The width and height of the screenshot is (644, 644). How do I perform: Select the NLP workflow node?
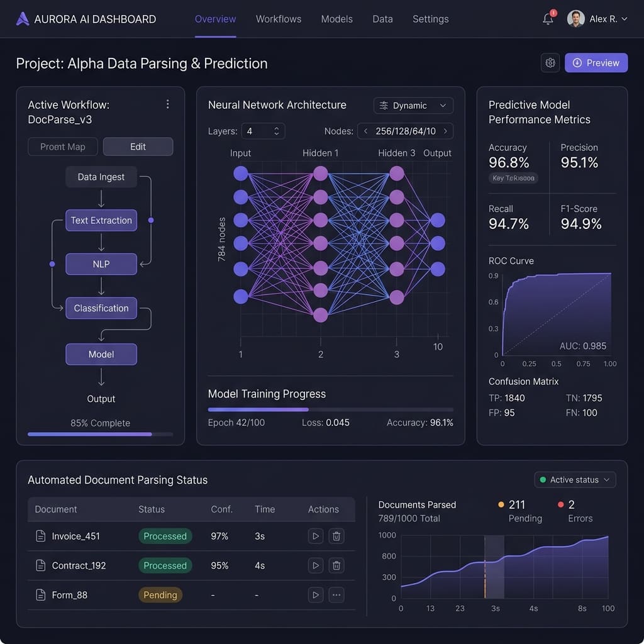click(101, 264)
